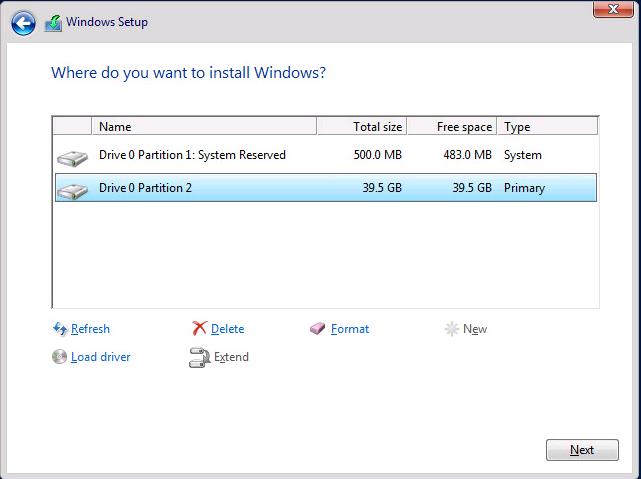Click the Primary type cell

coord(524,188)
